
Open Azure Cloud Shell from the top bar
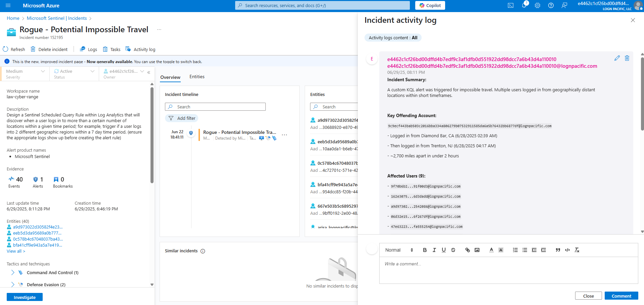click(511, 5)
